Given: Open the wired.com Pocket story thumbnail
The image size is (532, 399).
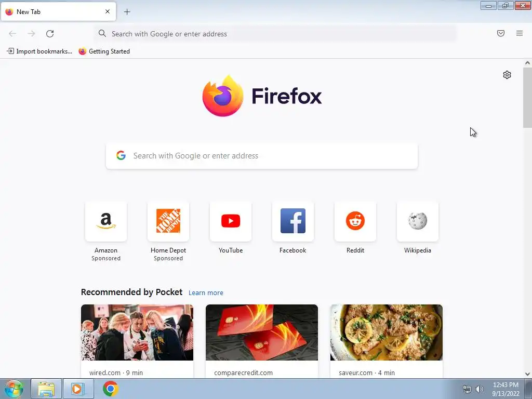Looking at the screenshot, I should (137, 332).
